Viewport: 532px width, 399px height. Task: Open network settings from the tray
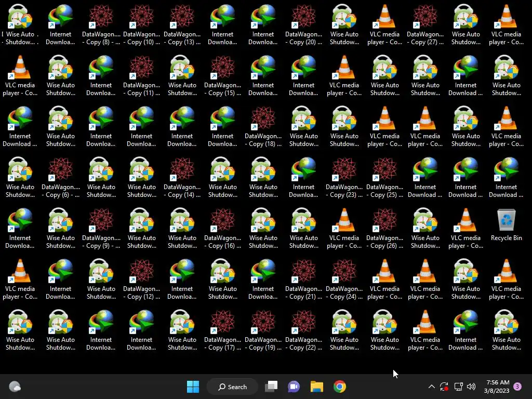click(458, 387)
